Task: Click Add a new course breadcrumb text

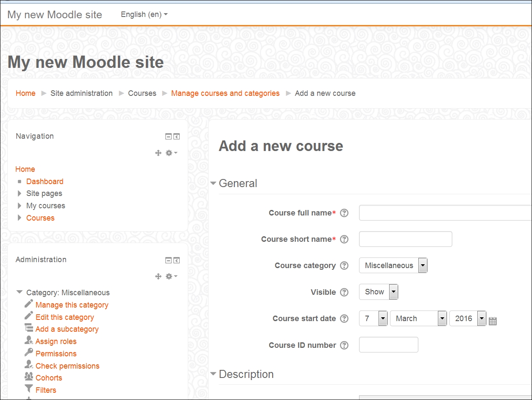Action: (x=325, y=93)
